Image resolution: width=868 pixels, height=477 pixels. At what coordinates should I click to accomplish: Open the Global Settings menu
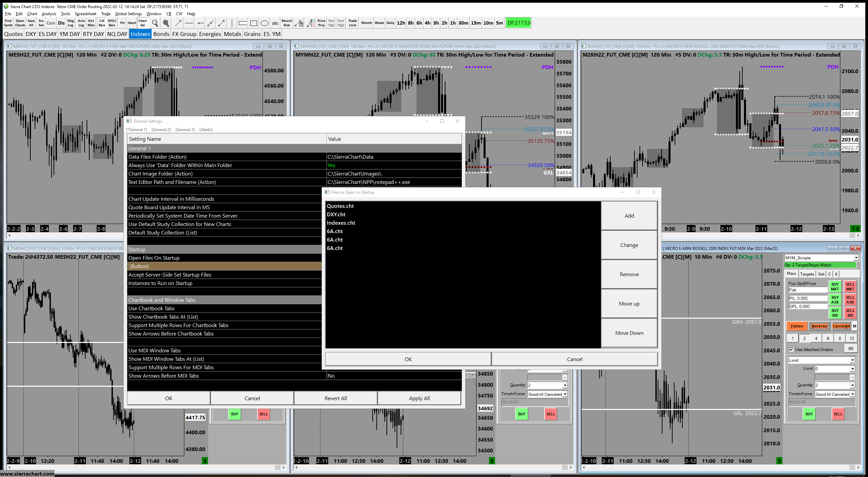128,14
